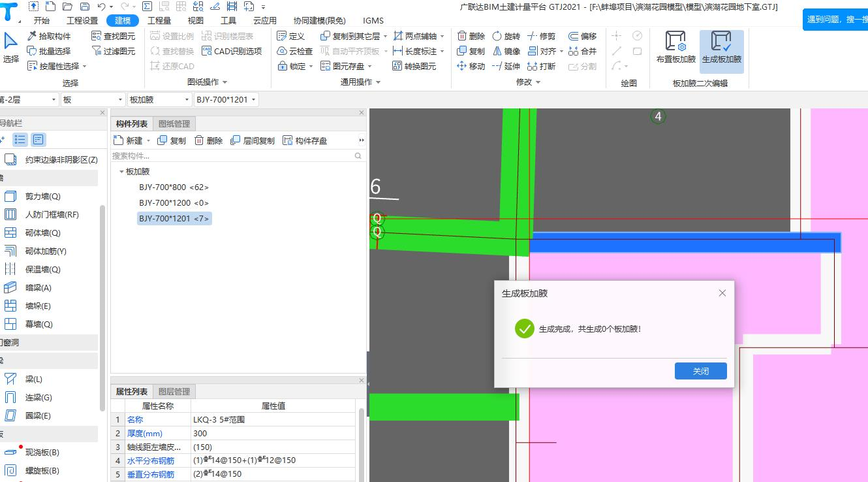Click the Σ summary calculation icon

pos(147,7)
